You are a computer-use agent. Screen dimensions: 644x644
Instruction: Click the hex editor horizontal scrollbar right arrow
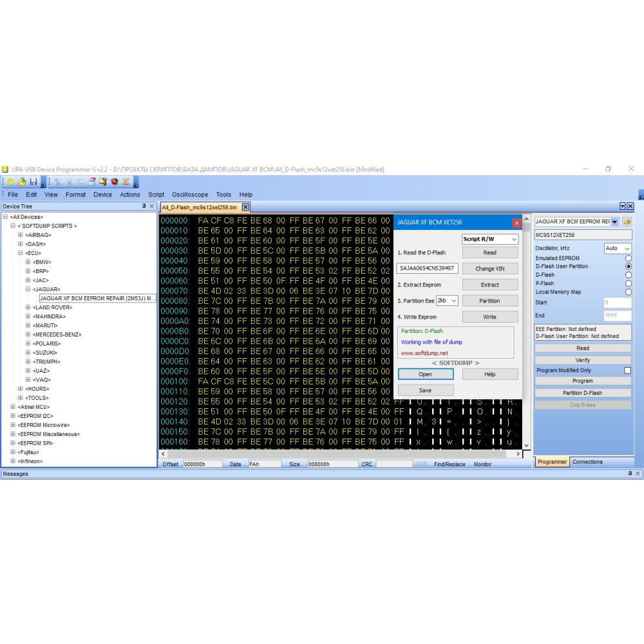coord(518,454)
